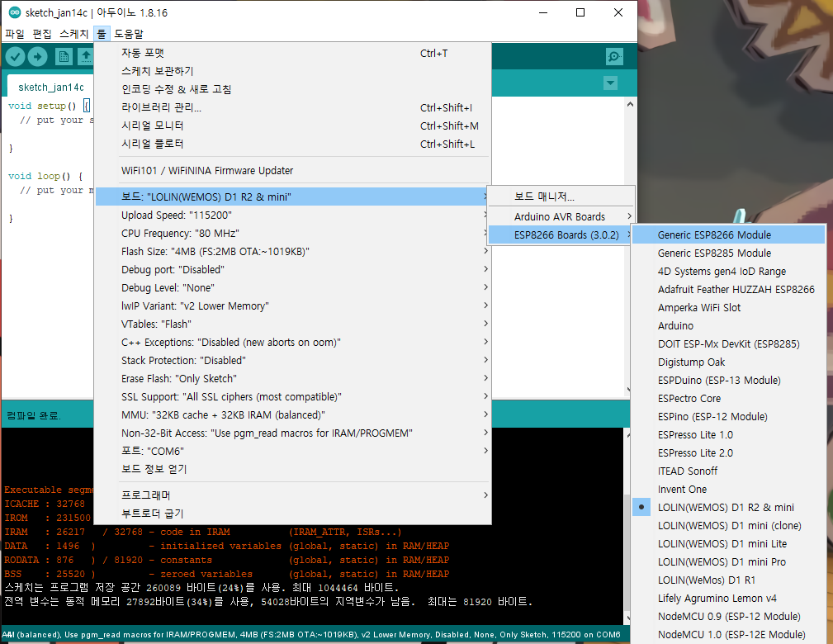Click the editor scrollbar up arrow
Viewport: 833px width, 644px height.
tap(630, 104)
